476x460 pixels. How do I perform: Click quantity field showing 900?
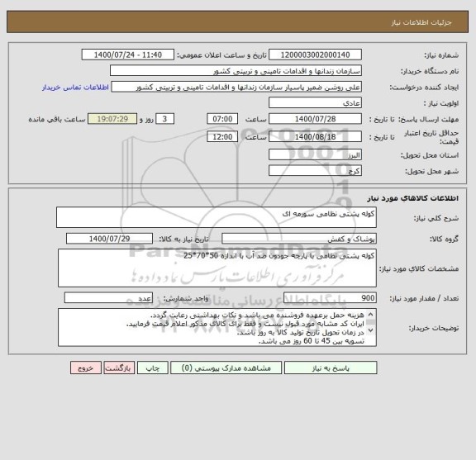pos(330,298)
